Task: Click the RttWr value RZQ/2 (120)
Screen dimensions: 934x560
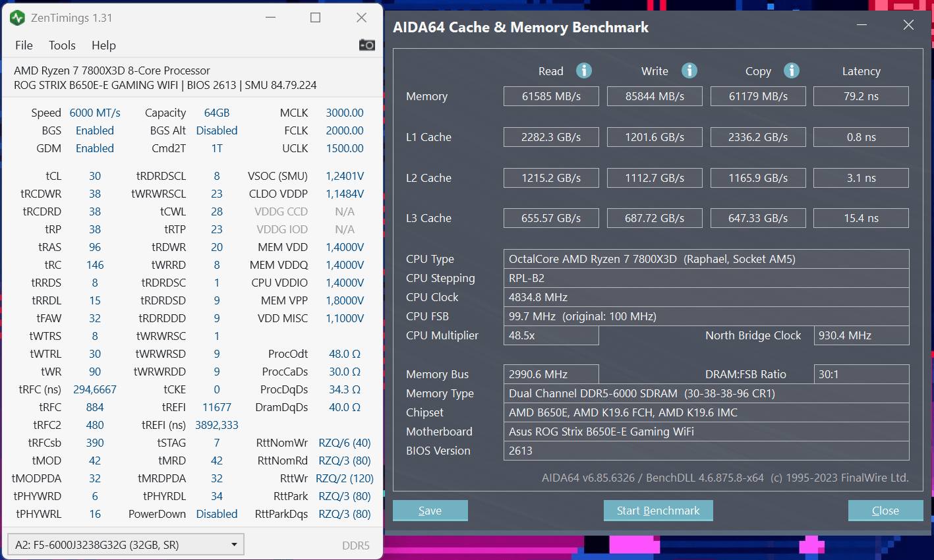Action: 345,478
